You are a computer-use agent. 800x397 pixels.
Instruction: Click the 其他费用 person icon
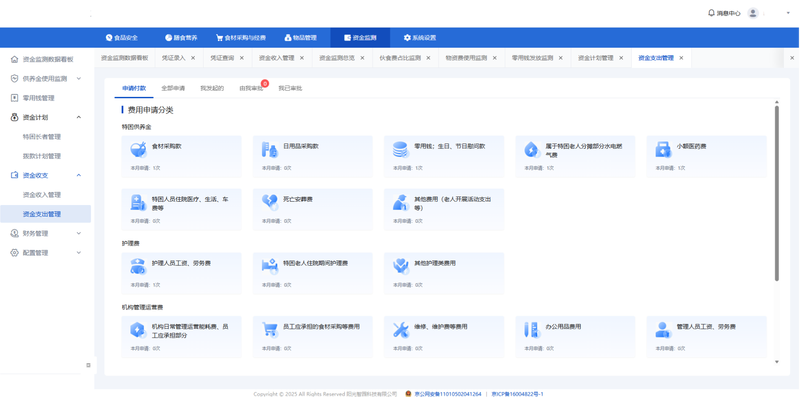pyautogui.click(x=401, y=203)
